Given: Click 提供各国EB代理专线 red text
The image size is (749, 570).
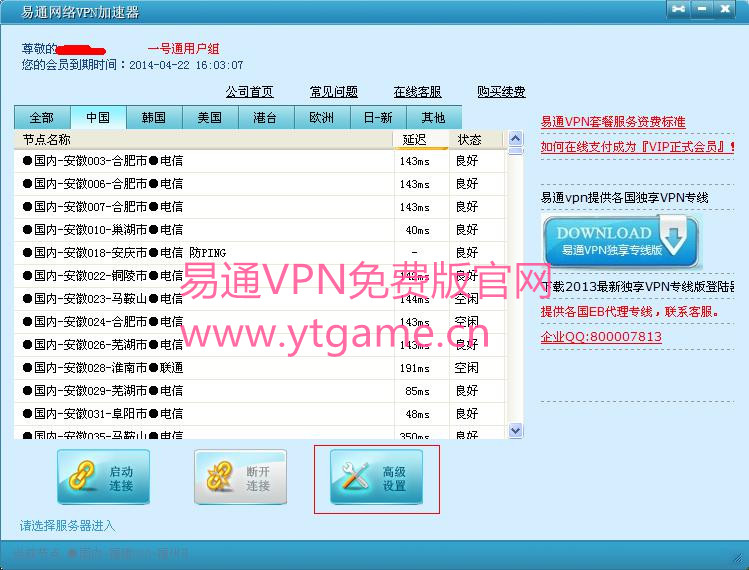Looking at the screenshot, I should pos(630,312).
